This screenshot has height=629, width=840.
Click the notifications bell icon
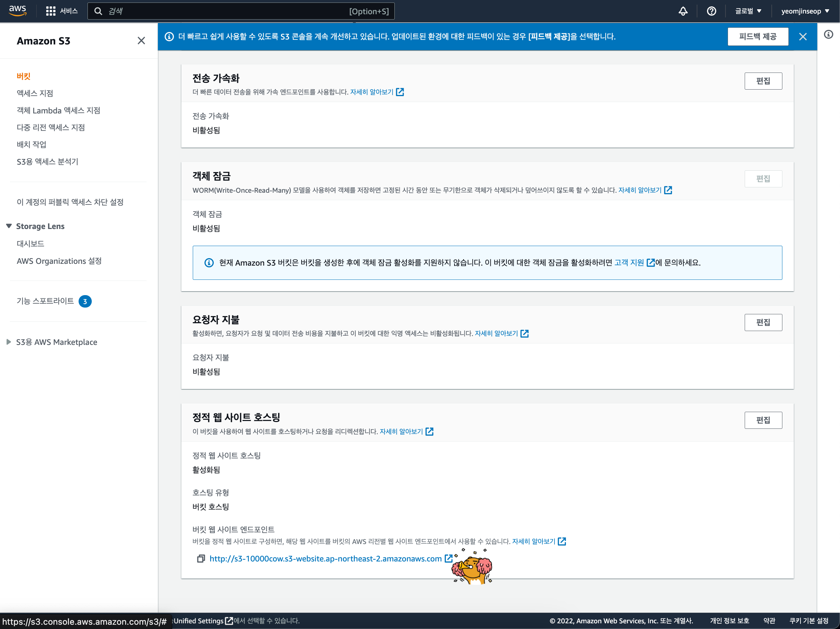[x=682, y=11]
